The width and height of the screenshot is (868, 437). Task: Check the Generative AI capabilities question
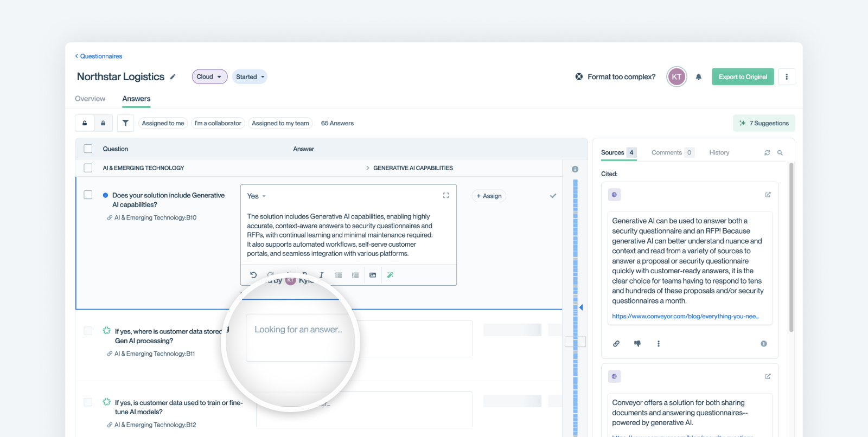pos(88,195)
